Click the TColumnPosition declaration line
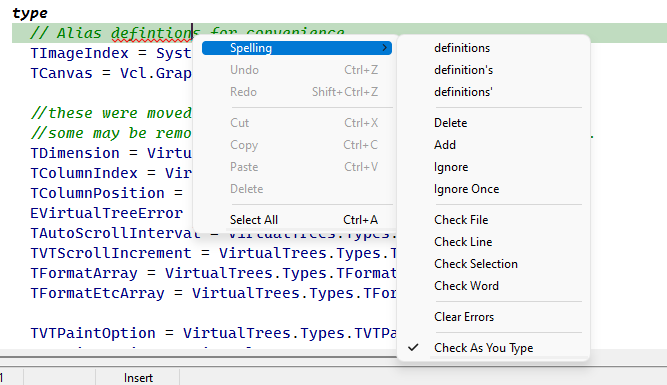 click(x=106, y=193)
